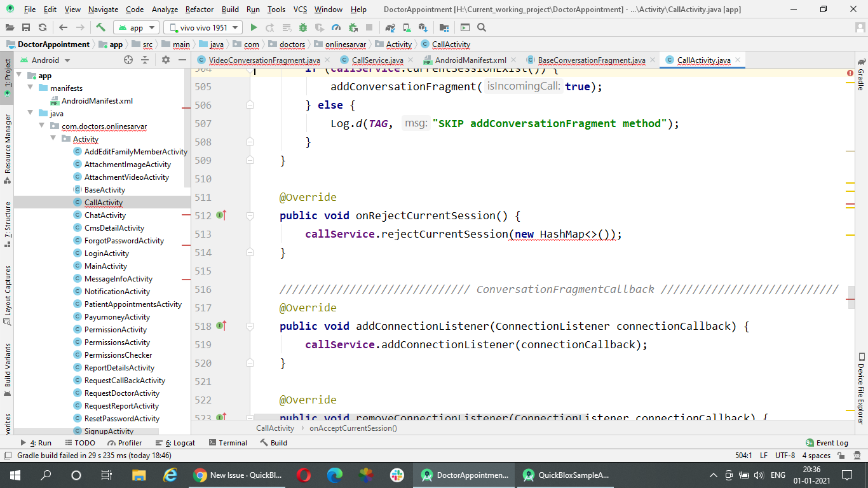Attach debugger to Android process
Screen dimensions: 868x488
(353, 27)
